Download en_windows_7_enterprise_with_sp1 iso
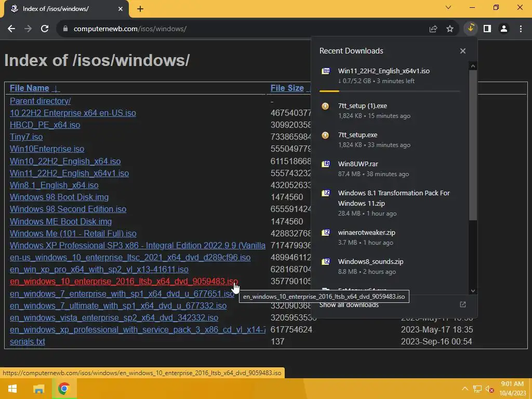532x399 pixels. point(122,294)
